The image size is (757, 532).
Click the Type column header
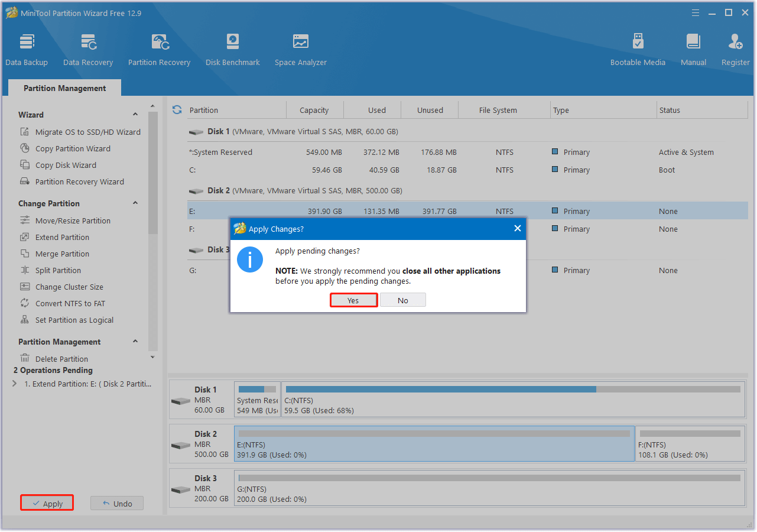coord(603,110)
